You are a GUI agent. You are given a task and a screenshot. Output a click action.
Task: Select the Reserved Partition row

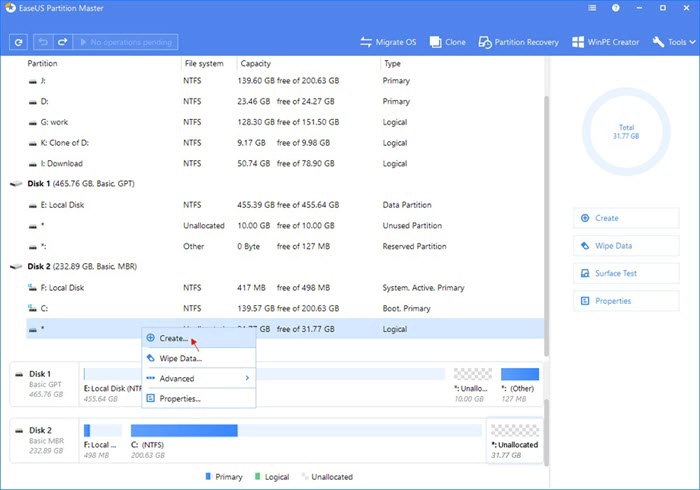(285, 246)
